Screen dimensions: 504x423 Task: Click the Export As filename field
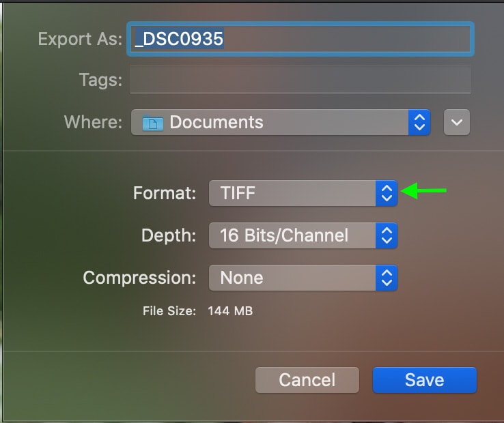point(300,39)
